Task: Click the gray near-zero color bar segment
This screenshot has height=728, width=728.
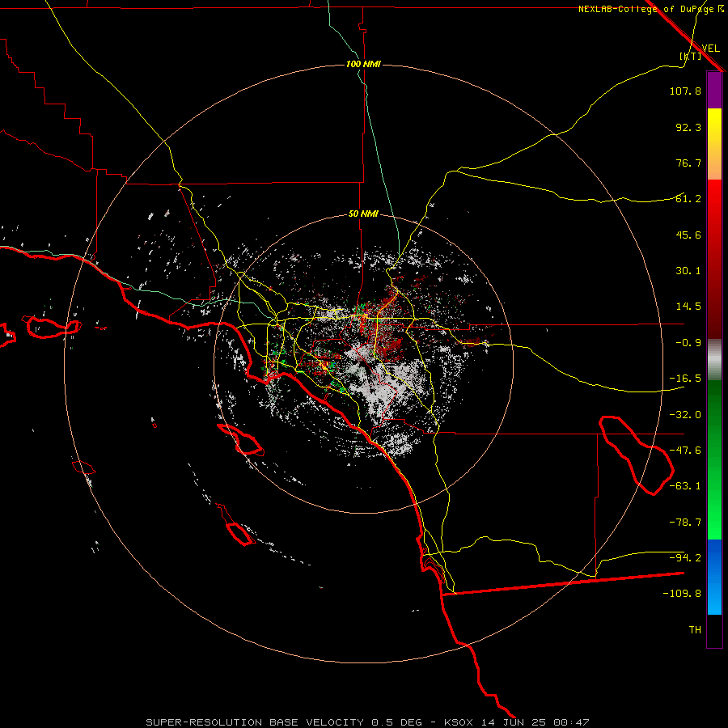Action: point(714,360)
